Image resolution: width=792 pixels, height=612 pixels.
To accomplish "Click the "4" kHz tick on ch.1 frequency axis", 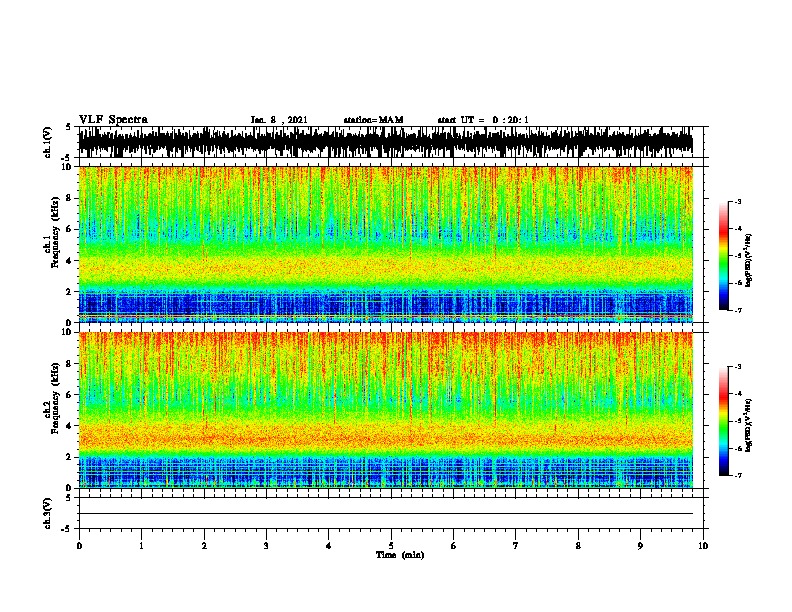I will point(70,261).
